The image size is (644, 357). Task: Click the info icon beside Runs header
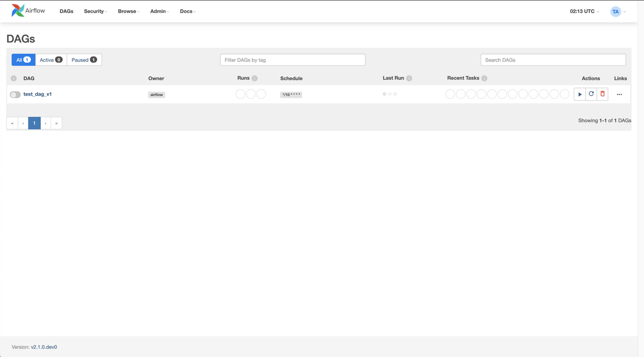coord(255,78)
